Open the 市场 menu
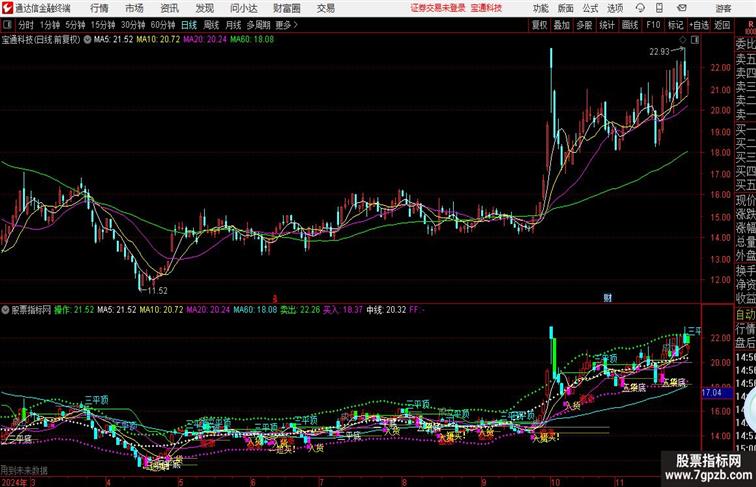This screenshot has width=756, height=487. click(134, 8)
